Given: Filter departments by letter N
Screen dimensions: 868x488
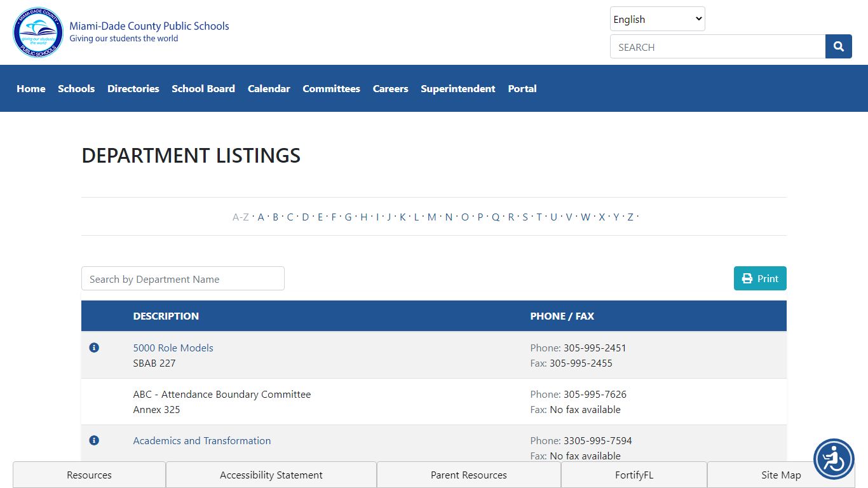Looking at the screenshot, I should coord(449,217).
